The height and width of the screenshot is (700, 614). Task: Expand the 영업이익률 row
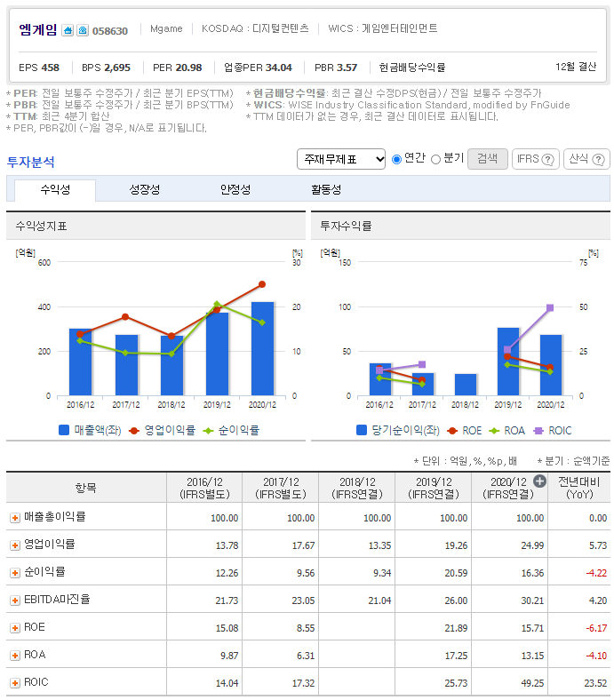click(x=15, y=545)
